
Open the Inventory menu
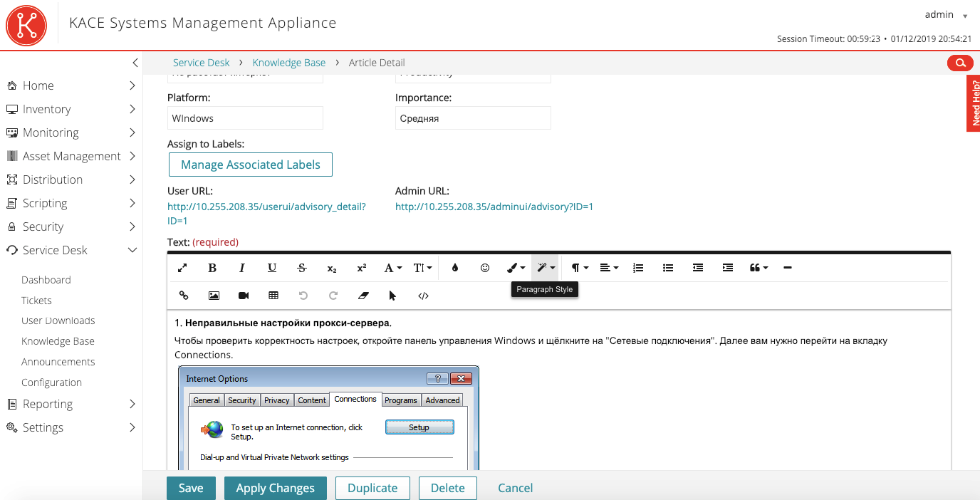point(71,109)
